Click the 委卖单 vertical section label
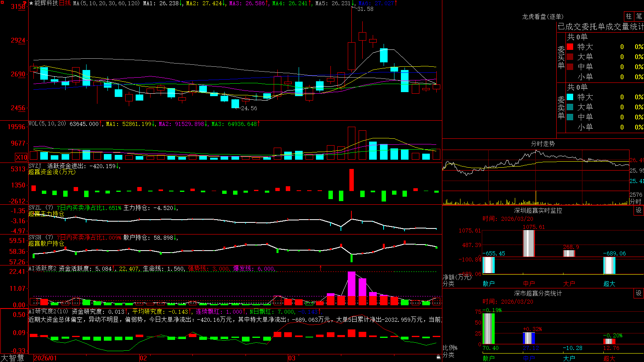The image size is (644, 362). pos(561,107)
